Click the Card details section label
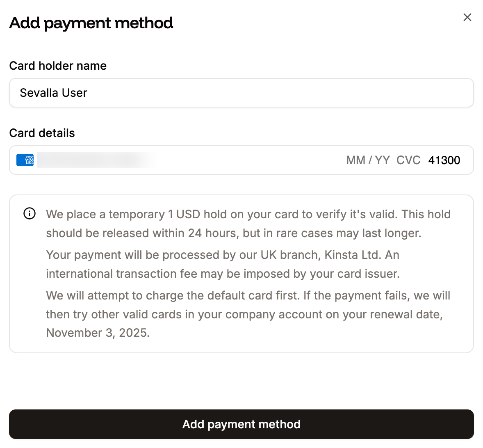Viewport: 483px width, 448px height. pyautogui.click(x=42, y=133)
